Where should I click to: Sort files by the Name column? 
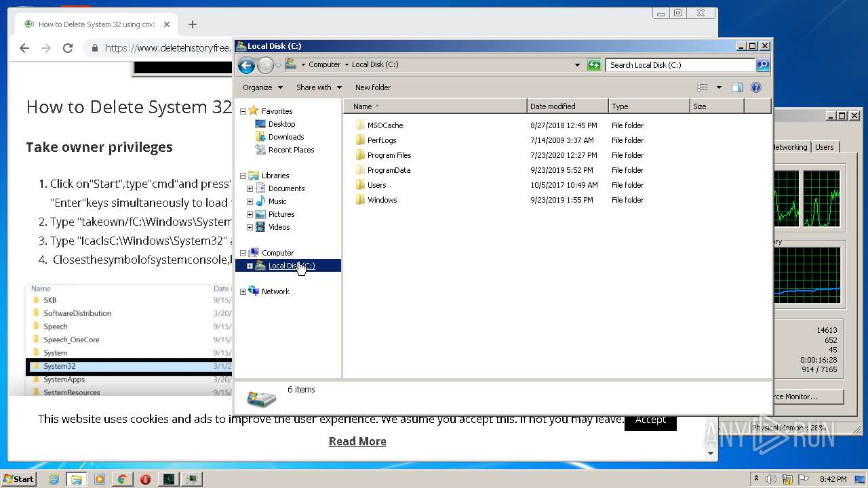click(x=435, y=106)
